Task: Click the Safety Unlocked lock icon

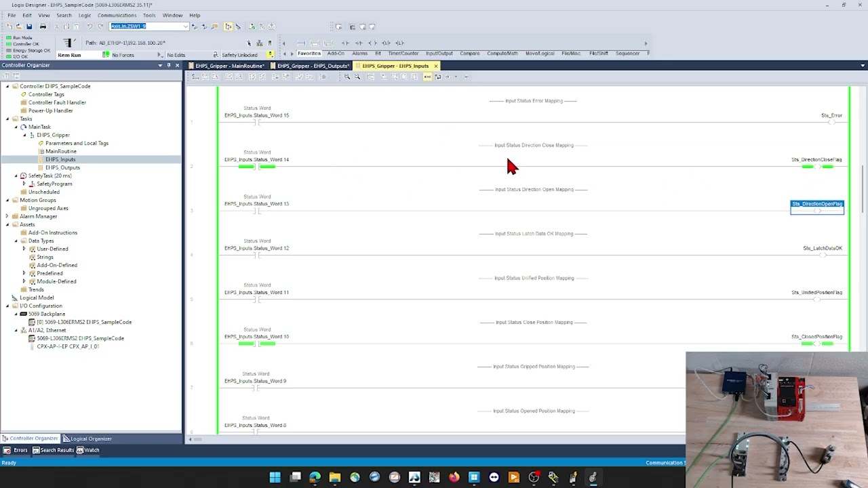Action: [270, 54]
